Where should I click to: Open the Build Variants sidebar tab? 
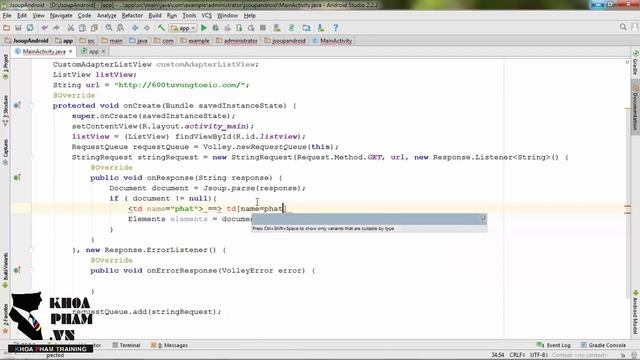[x=5, y=270]
